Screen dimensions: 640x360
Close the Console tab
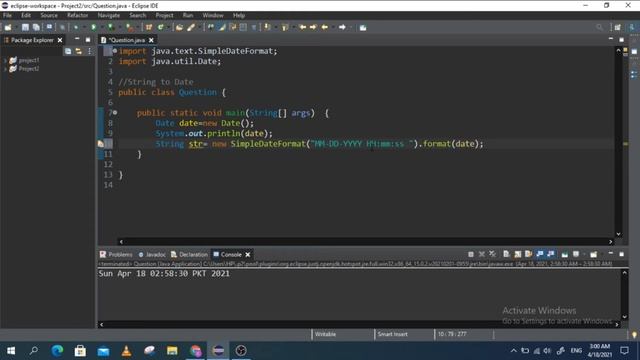247,255
